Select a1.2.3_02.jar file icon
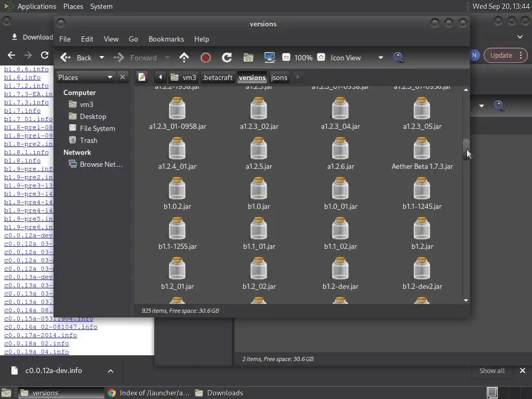This screenshot has height=399, width=532. (x=259, y=108)
